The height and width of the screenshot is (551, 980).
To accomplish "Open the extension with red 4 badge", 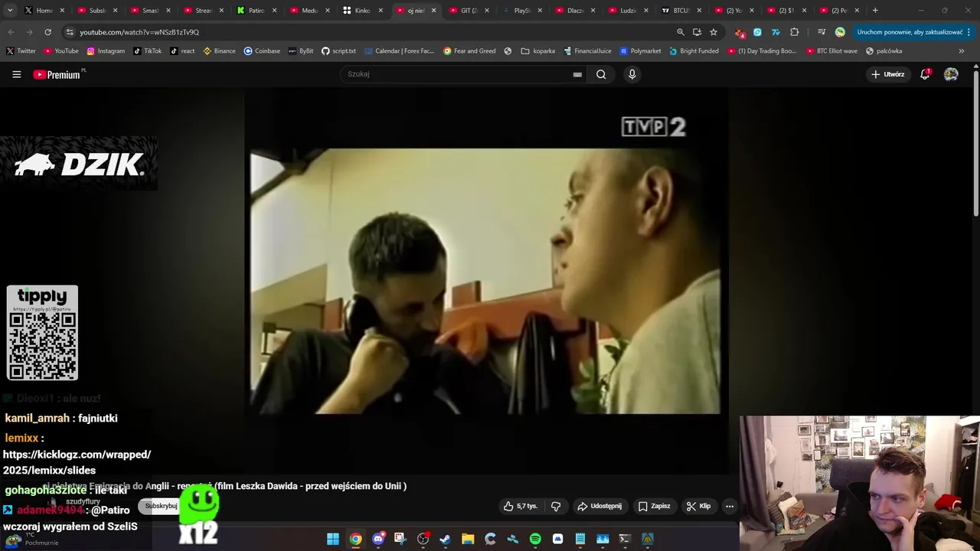I will click(x=739, y=32).
